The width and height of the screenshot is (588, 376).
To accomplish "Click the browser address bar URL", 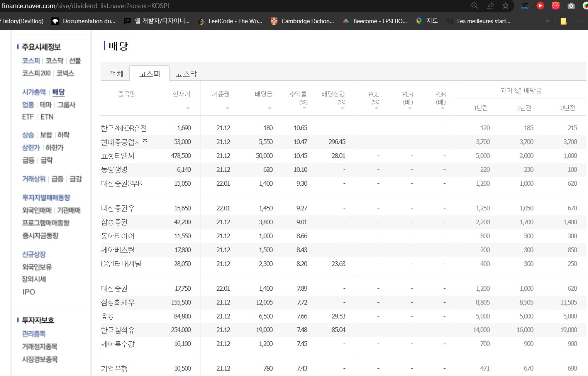I will pos(86,6).
